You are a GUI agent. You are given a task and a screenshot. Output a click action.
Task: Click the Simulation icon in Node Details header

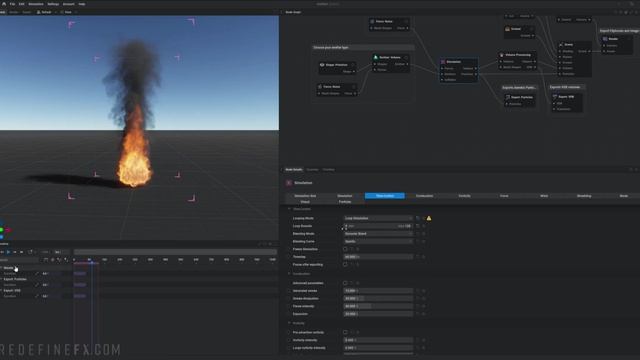coord(289,183)
